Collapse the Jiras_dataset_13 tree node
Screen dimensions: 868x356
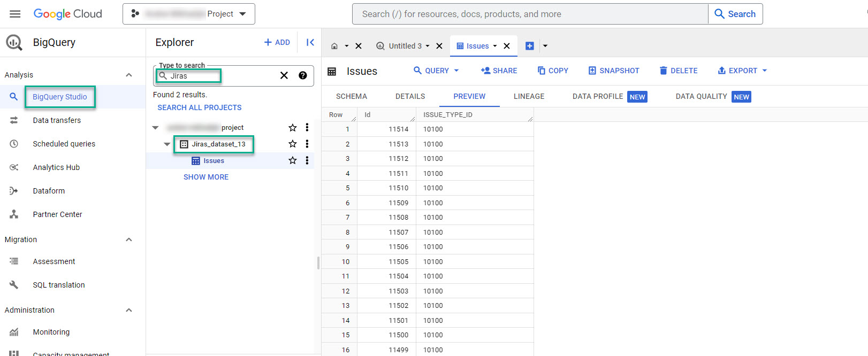167,144
